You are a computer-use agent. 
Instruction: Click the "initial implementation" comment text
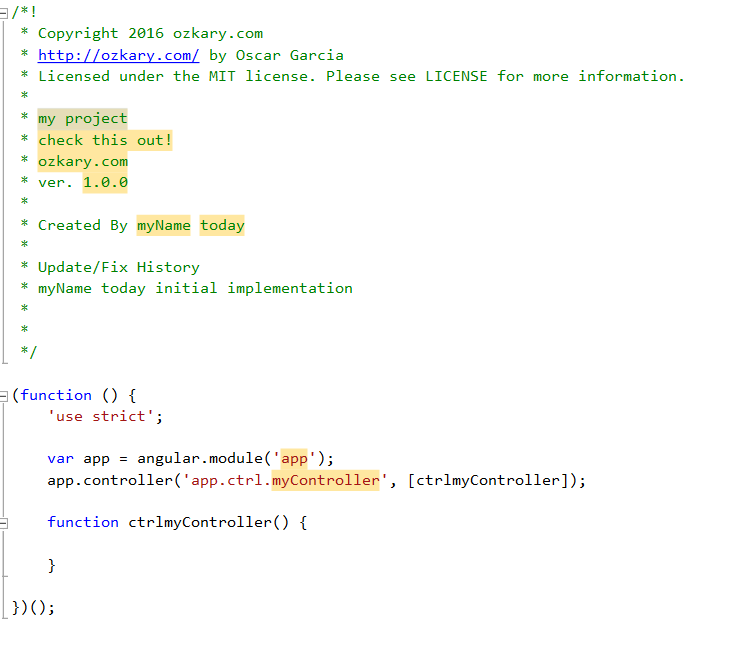(x=254, y=288)
